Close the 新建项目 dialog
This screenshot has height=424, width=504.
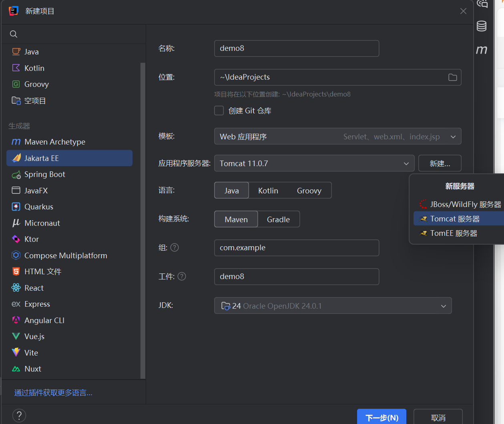point(463,11)
